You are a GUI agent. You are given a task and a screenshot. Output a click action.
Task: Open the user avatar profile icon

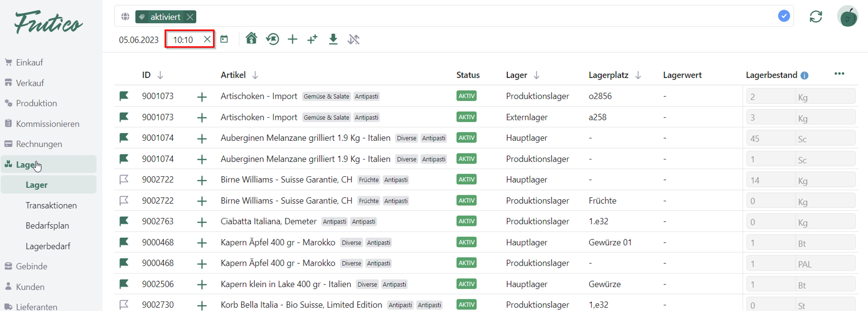point(847,17)
